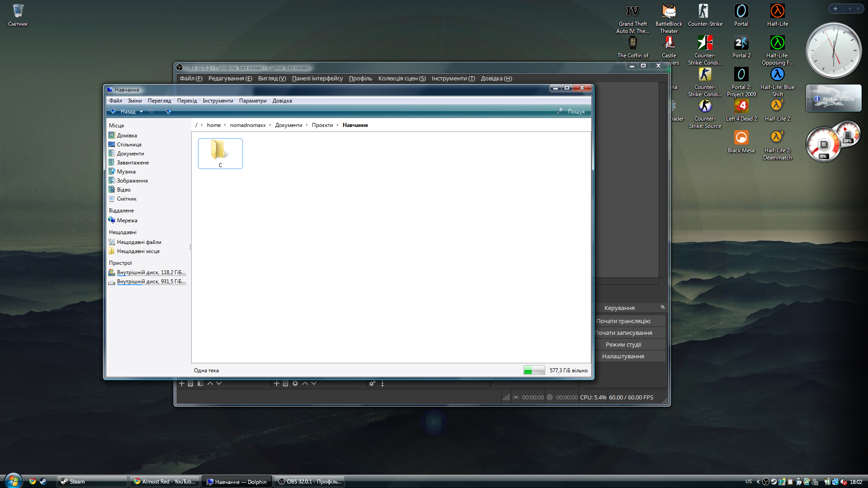Go up one folder with the up arrow
Image resolution: width=868 pixels, height=488 pixels.
tap(168, 111)
